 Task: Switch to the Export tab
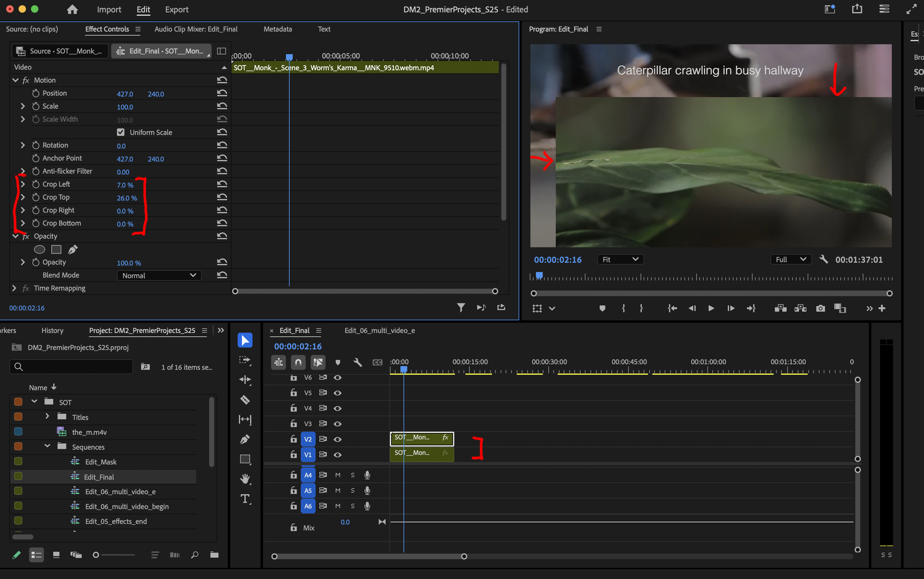(x=176, y=10)
